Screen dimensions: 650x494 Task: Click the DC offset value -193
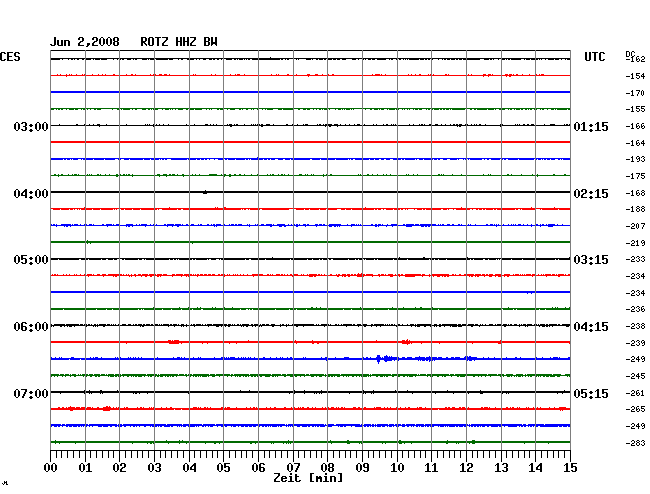point(635,159)
